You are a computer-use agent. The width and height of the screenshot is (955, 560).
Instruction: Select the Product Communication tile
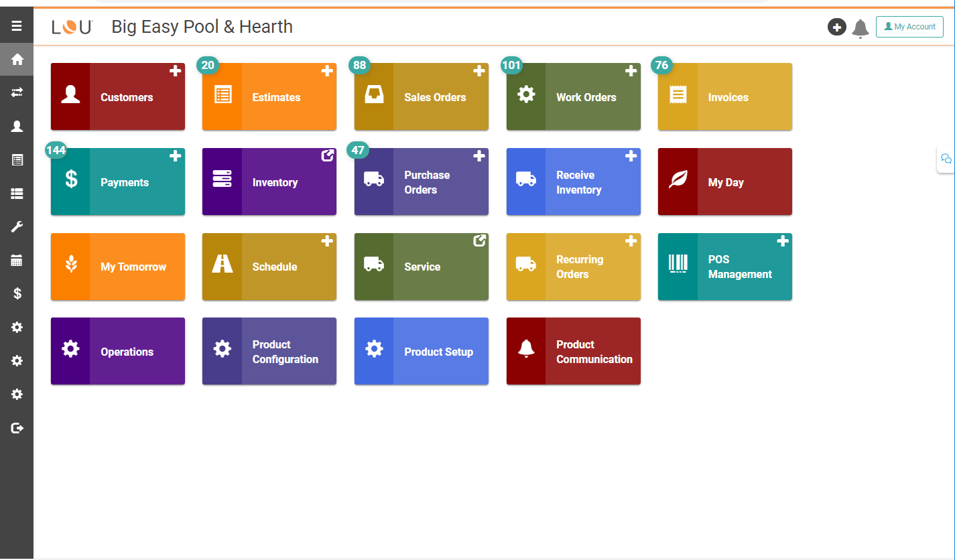573,352
